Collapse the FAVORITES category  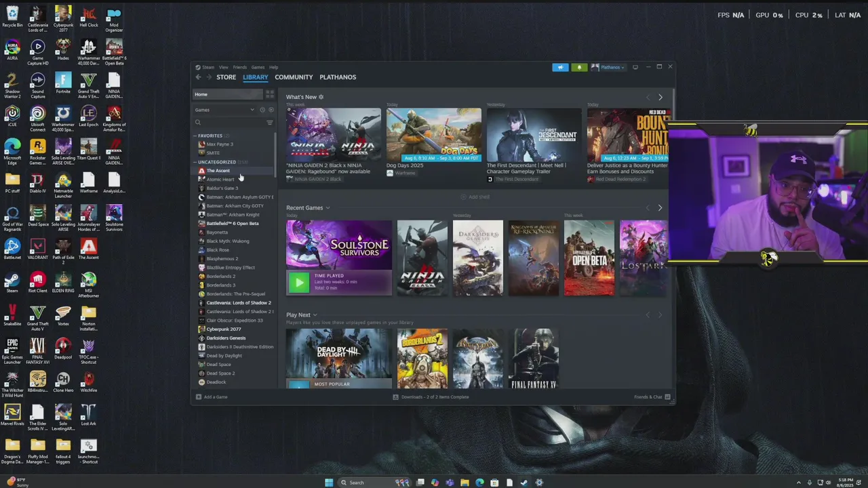click(195, 136)
